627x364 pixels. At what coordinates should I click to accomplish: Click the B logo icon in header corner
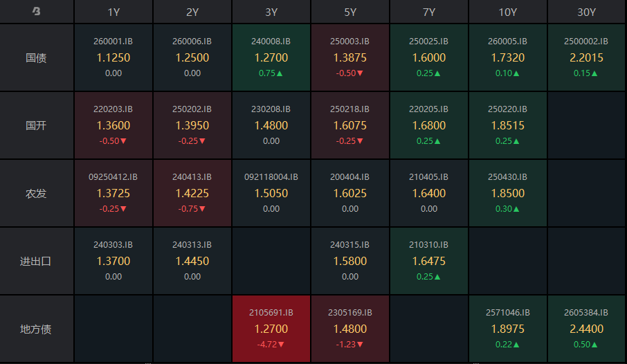(37, 11)
